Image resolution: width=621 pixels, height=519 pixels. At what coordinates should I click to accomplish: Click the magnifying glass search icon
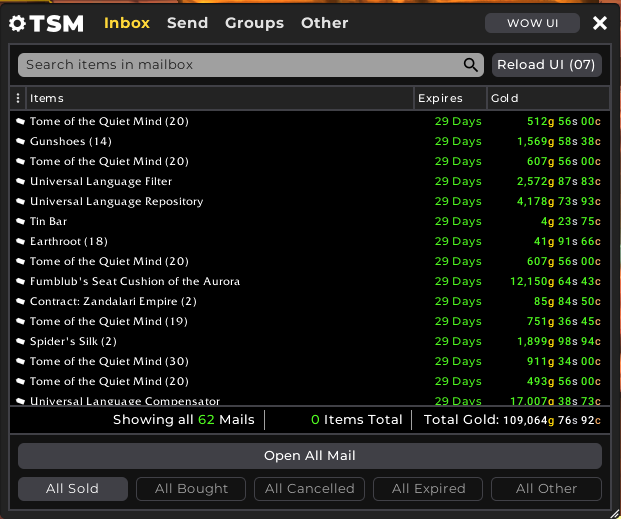(x=470, y=65)
